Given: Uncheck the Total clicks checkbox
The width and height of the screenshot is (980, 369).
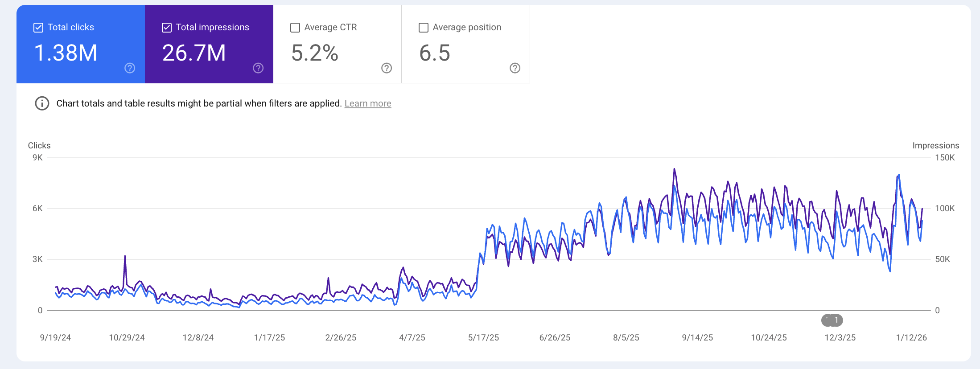Looking at the screenshot, I should 38,28.
